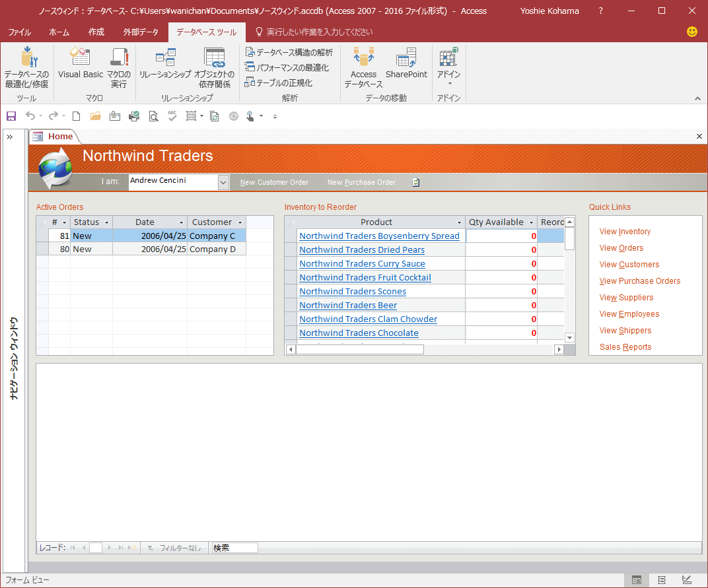This screenshot has height=588, width=708.
Task: Open Print Preview from quick access toolbar
Action: 153,116
